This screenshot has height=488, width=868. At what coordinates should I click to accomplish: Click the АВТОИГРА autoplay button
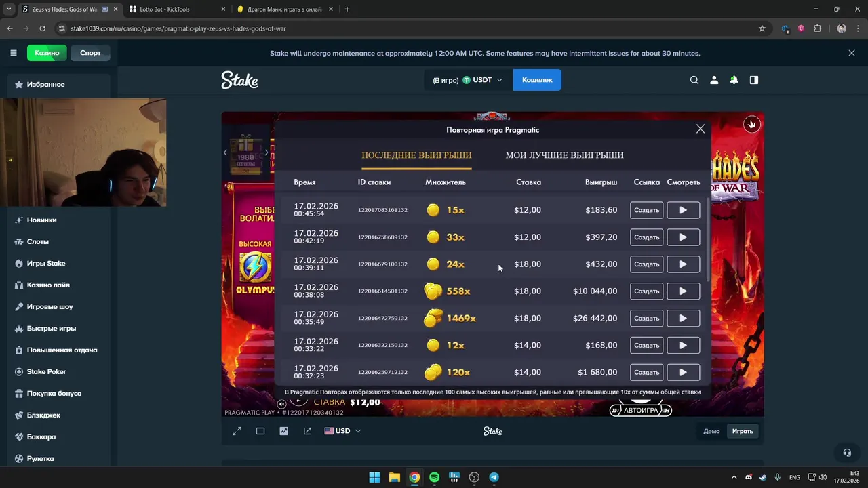(640, 410)
